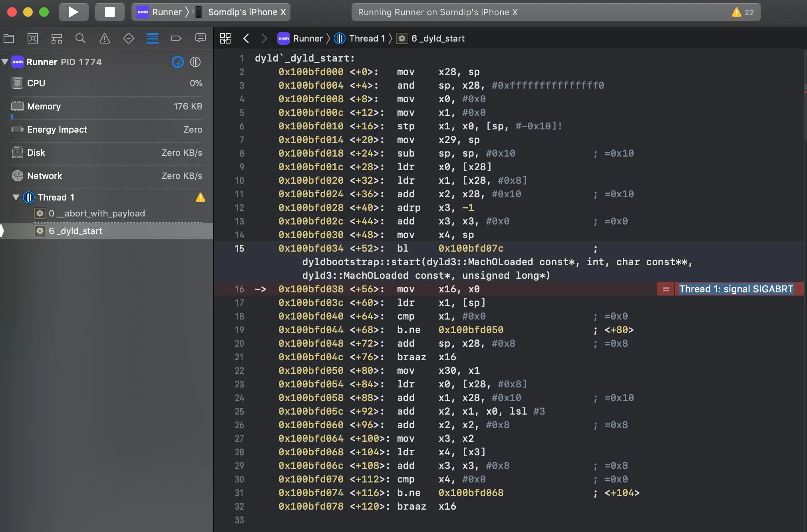Open the Report navigator speech bubble icon
Viewport: 807px width, 532px height.
[x=200, y=38]
